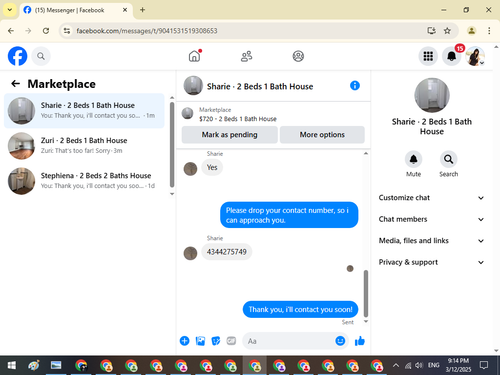Open large Sharie listing profile thumbnail

(432, 95)
